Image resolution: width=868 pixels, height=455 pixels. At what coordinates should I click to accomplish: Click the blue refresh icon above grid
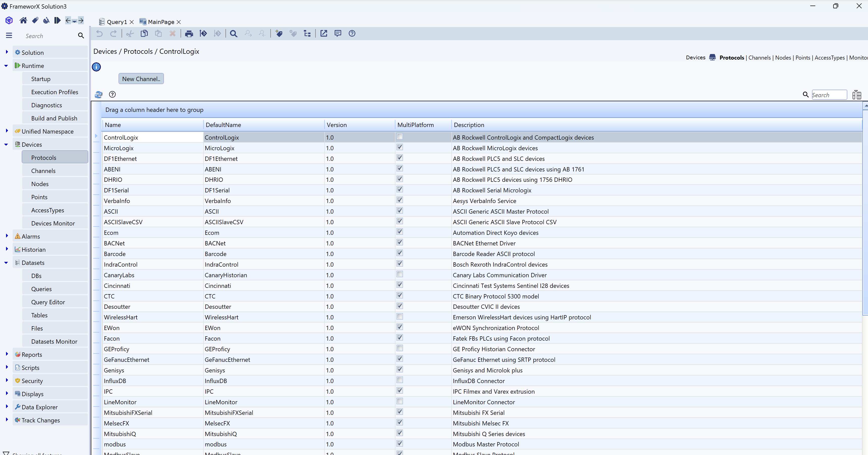(98, 94)
